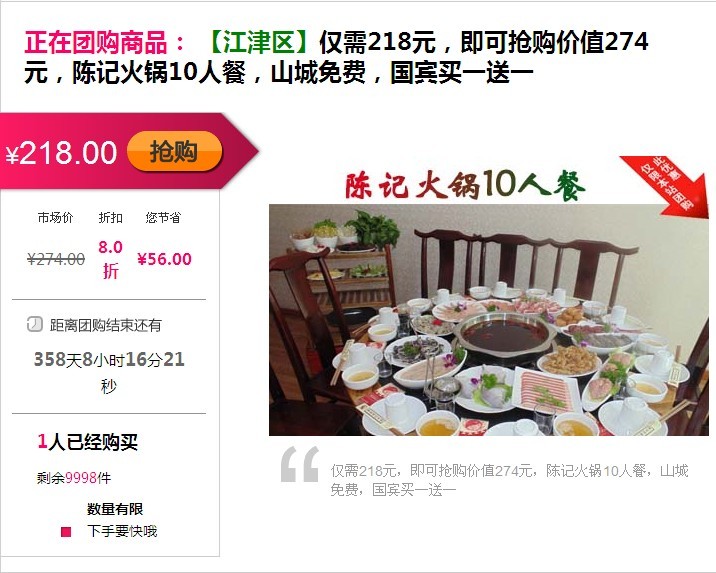The height and width of the screenshot is (573, 716).
Task: Click the 市场价 column label
Action: click(55, 217)
